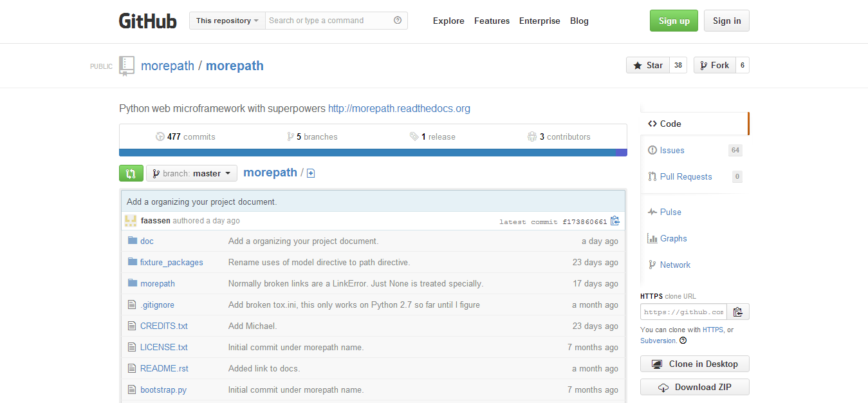
Task: Click the repository book icon
Action: click(127, 66)
